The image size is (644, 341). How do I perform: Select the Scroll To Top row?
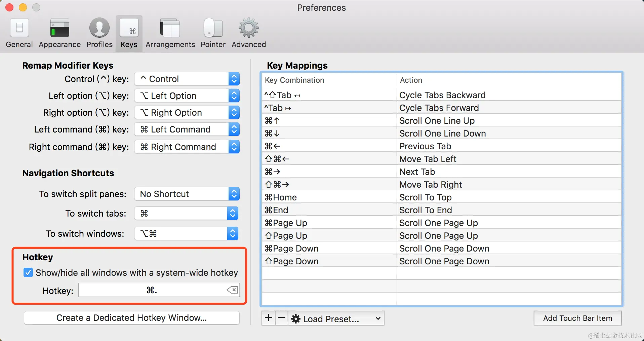pyautogui.click(x=442, y=197)
